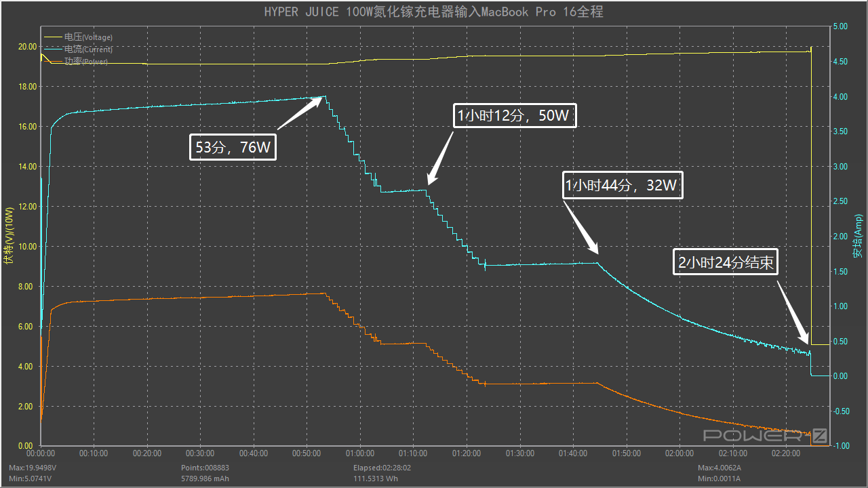Click the 安培(Amp) right axis label
Screen dimensions: 868x488
tap(859, 237)
